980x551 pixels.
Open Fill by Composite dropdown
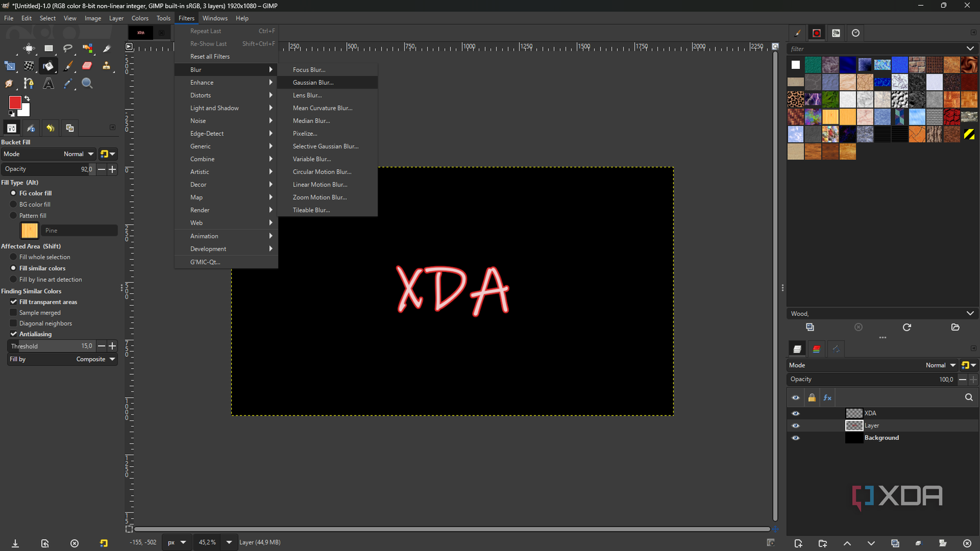tap(62, 359)
